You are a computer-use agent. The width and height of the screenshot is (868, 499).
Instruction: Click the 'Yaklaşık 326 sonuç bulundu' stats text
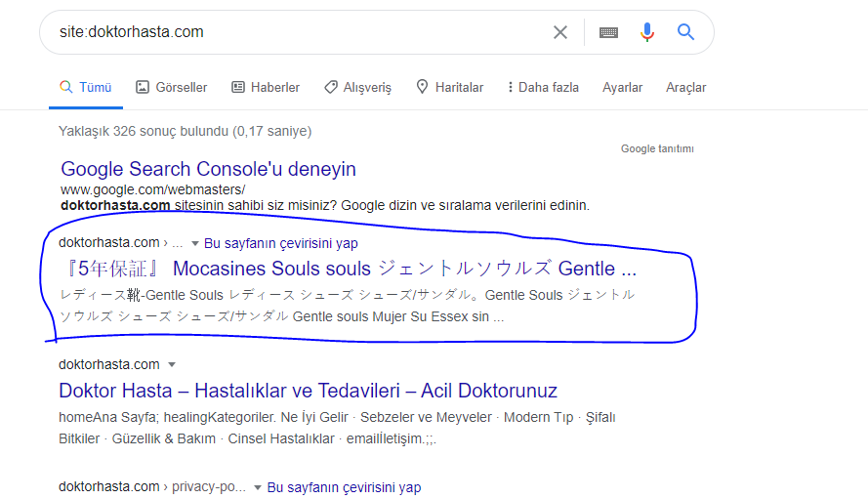pyautogui.click(x=185, y=131)
